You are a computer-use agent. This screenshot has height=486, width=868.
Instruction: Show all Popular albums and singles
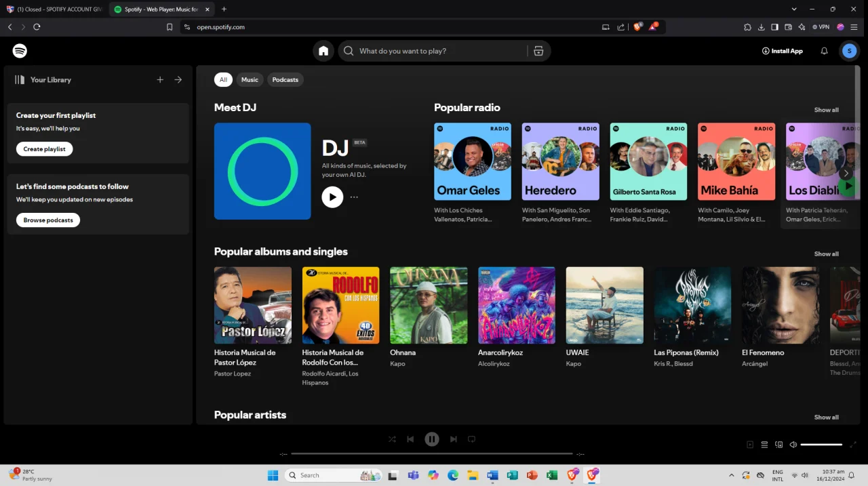(826, 254)
